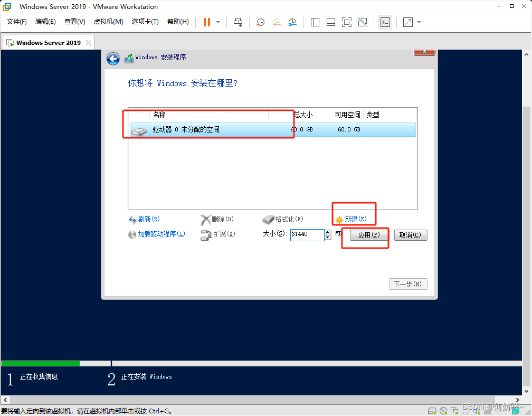The image size is (532, 416).
Task: Open the 查看(V) menu
Action: [74, 22]
